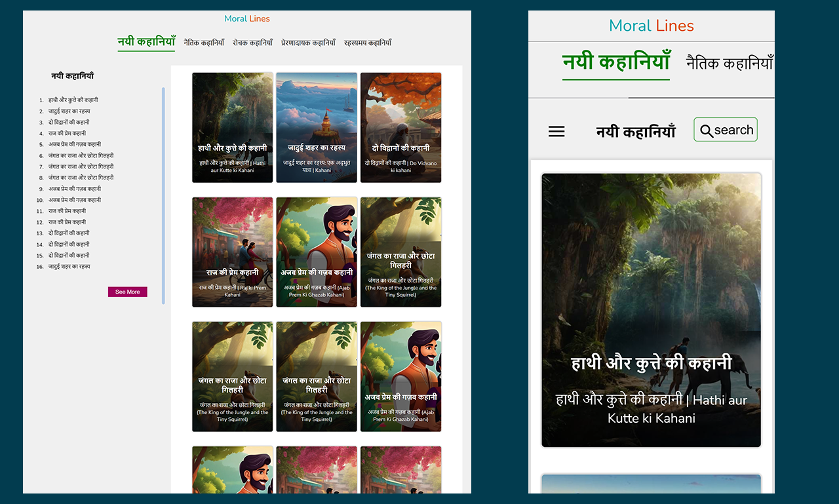
Task: Switch to the नैतिक कहानियाँ tab
Action: click(203, 41)
